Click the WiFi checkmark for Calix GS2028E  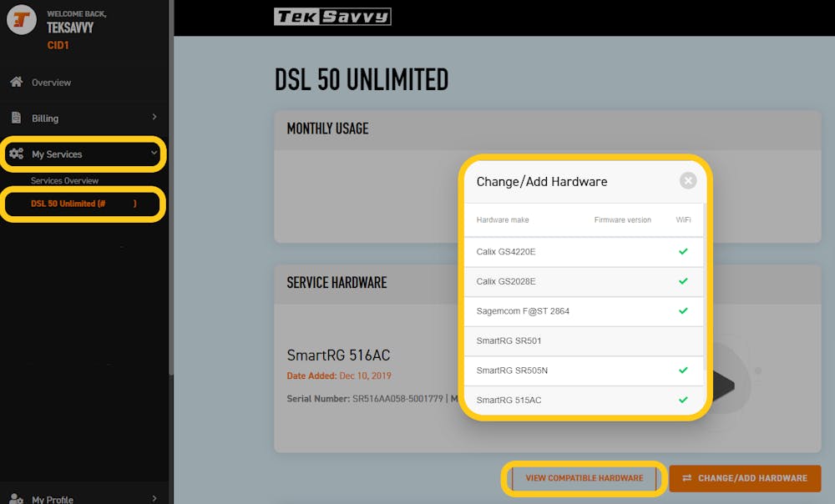pyautogui.click(x=683, y=281)
